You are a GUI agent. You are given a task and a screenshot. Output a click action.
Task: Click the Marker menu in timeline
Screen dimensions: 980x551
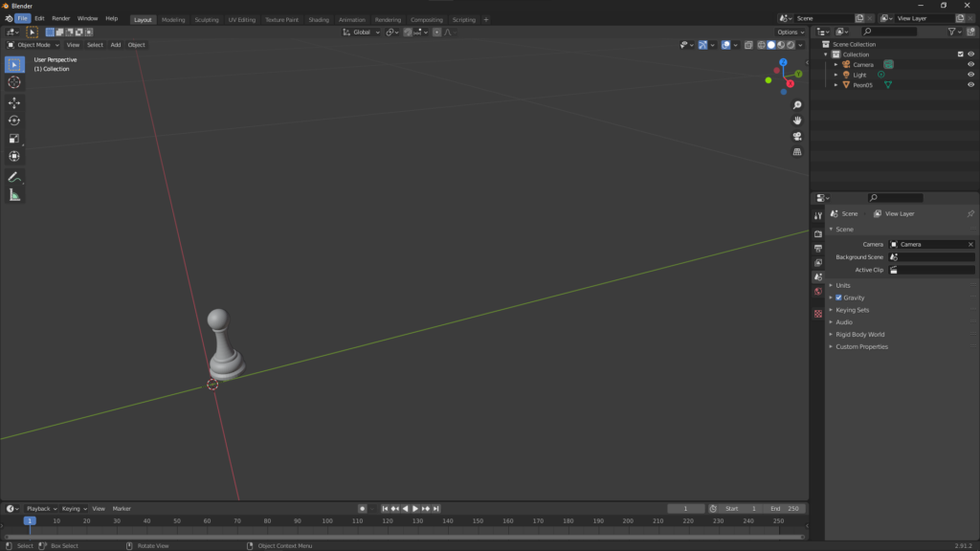click(x=122, y=509)
